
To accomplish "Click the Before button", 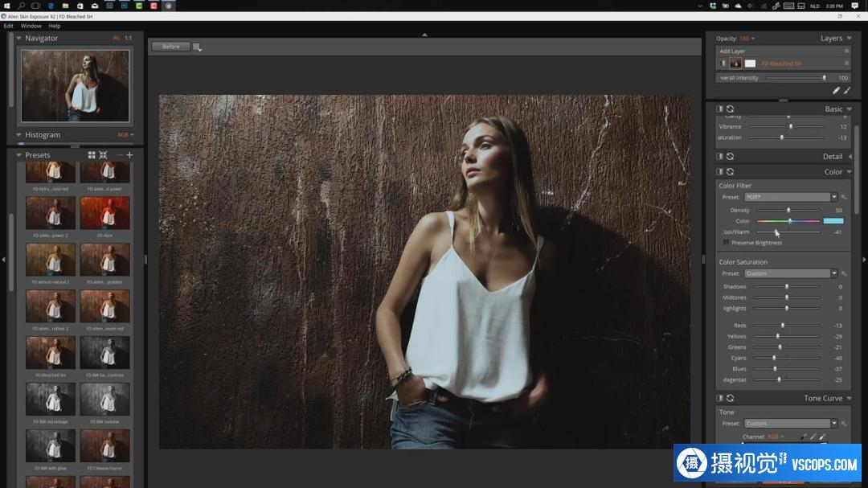I will pos(170,47).
